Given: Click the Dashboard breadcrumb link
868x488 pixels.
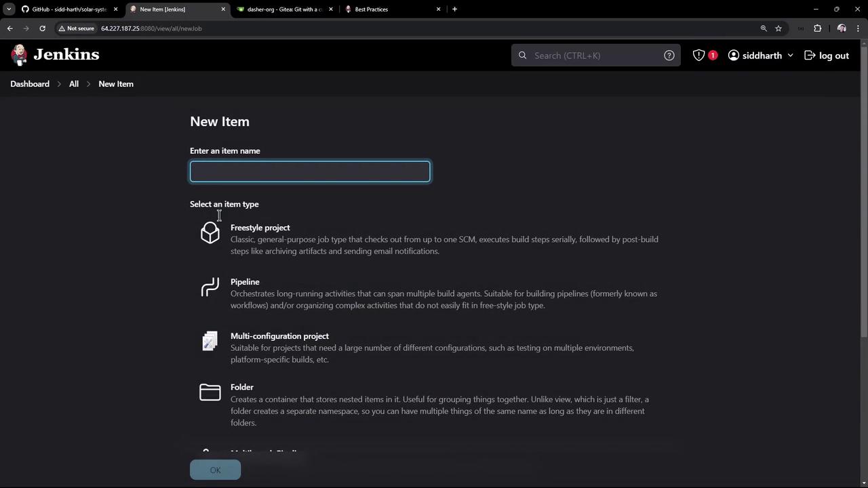Looking at the screenshot, I should click(x=30, y=84).
